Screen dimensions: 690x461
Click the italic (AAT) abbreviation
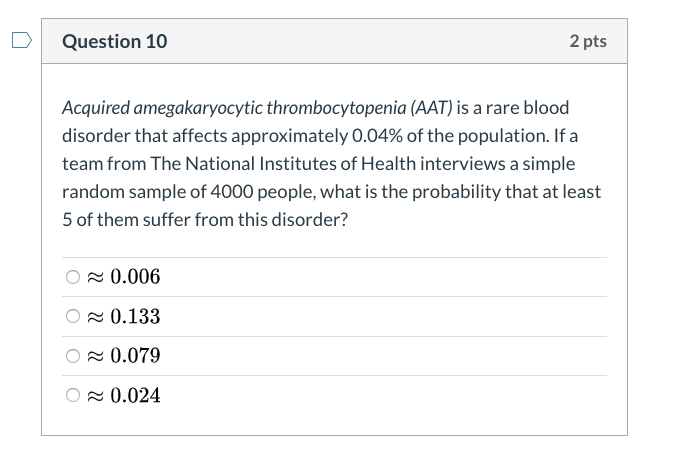point(431,108)
